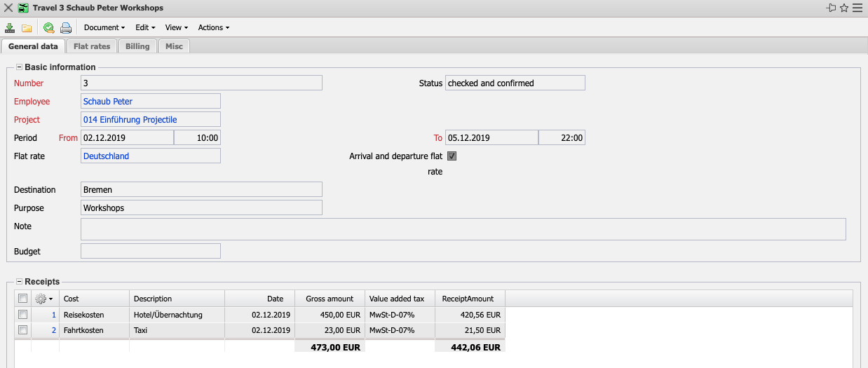The image size is (868, 368).
Task: Click the save document icon in toolbar
Action: tap(10, 28)
